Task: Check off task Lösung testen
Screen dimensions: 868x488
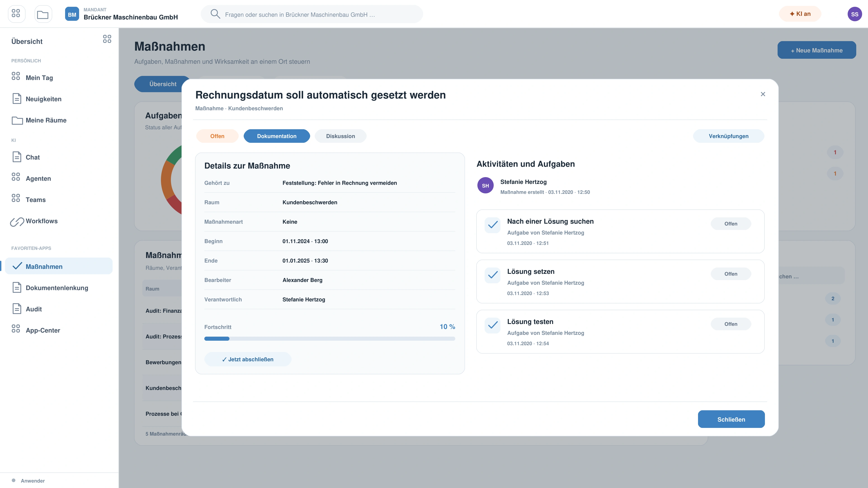Action: click(492, 325)
